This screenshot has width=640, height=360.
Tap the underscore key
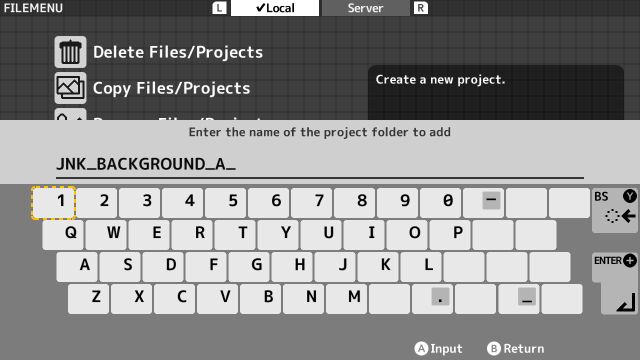coord(519,299)
